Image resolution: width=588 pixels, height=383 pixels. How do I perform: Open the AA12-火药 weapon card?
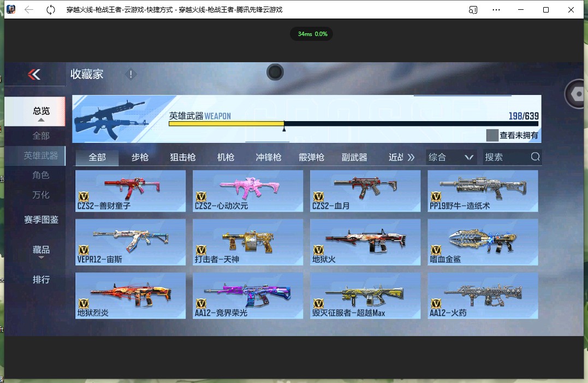[483, 296]
